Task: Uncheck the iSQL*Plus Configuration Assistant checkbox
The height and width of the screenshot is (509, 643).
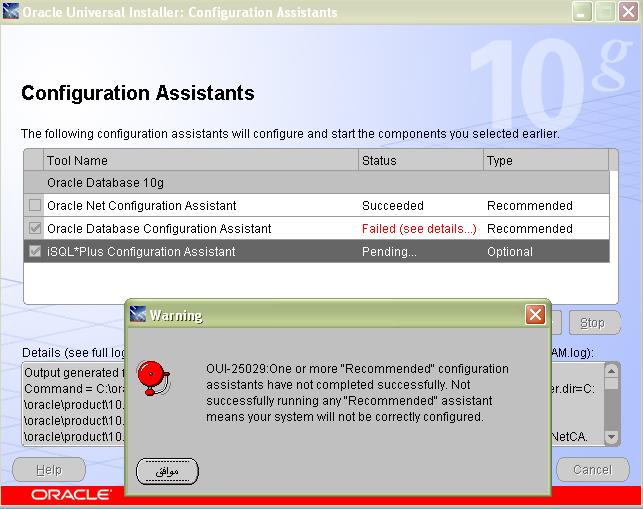Action: [35, 252]
